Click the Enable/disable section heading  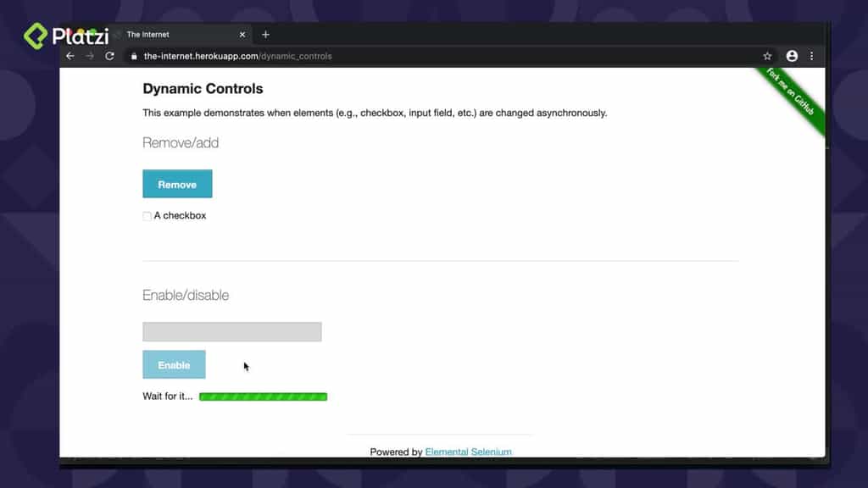click(186, 295)
